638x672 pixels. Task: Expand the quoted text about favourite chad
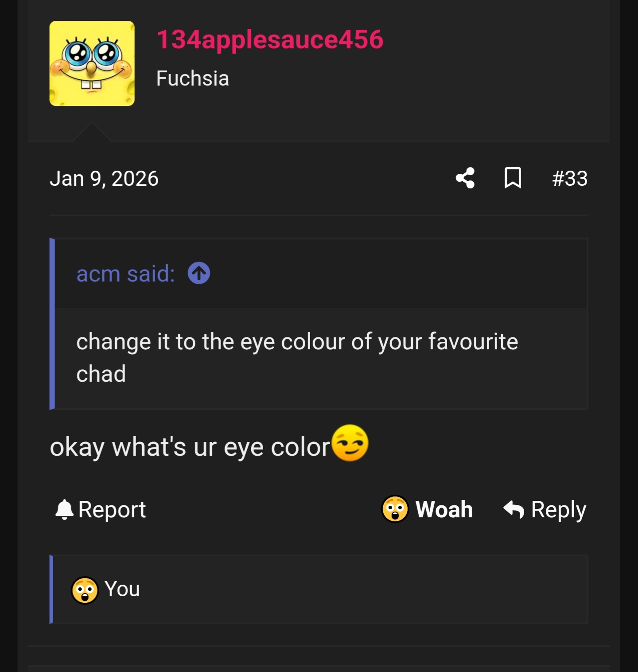pos(297,357)
